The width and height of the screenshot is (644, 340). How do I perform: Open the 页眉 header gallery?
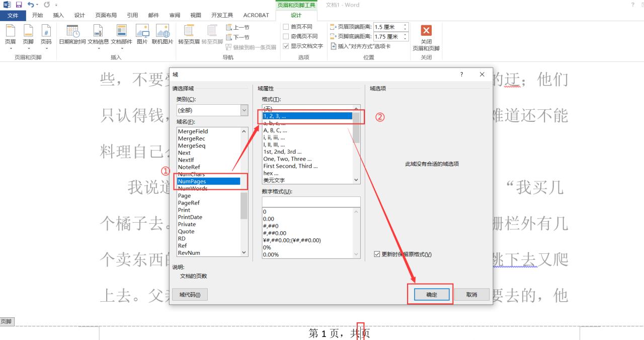tap(11, 37)
